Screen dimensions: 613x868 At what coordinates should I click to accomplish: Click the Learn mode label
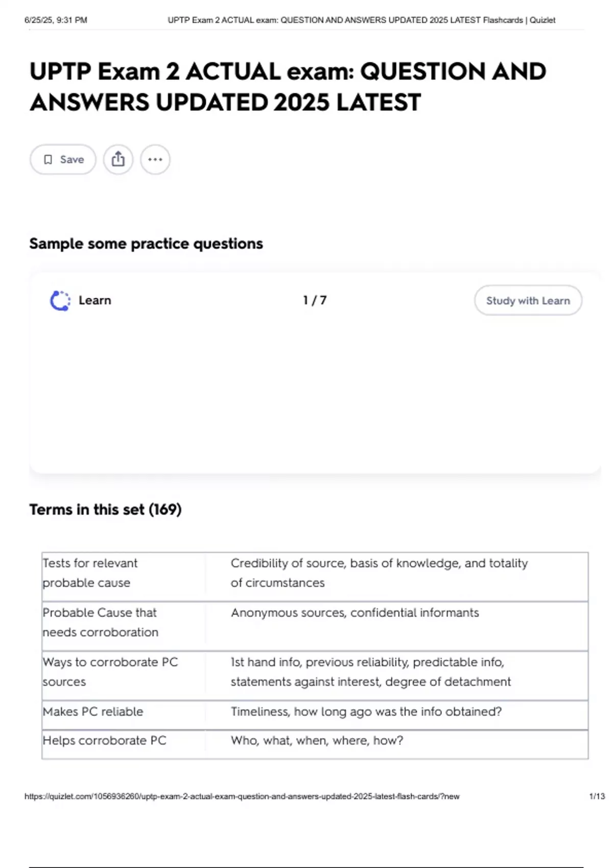point(95,300)
